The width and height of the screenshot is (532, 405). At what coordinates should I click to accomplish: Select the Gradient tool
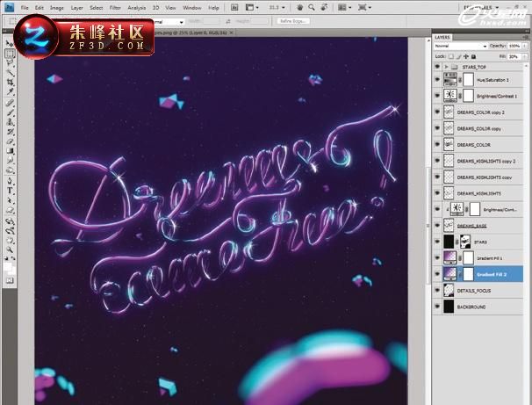(10, 151)
